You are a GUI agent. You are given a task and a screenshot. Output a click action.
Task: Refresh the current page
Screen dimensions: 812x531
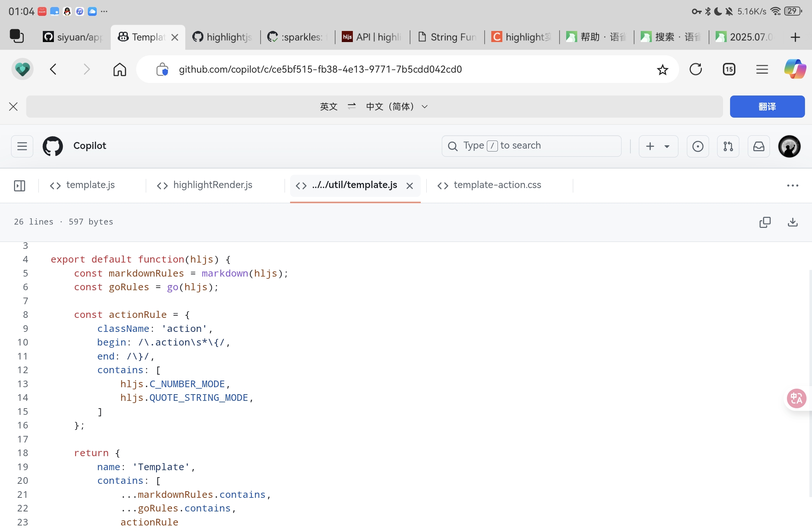point(695,69)
